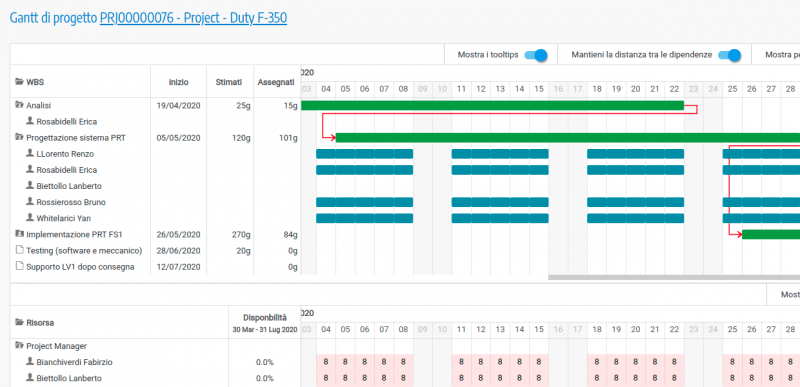Viewport: 800px width, 387px height.
Task: Click the horizontal Gantt scrollbar
Action: click(674, 277)
